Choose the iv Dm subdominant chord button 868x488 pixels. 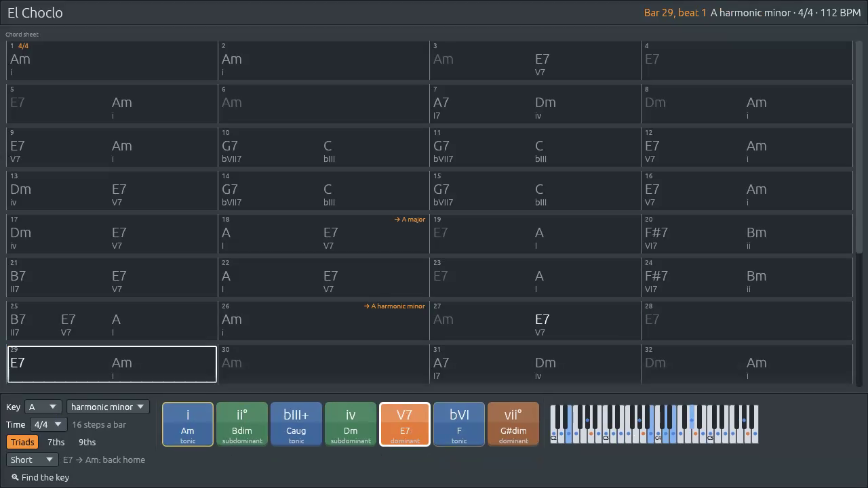click(x=351, y=424)
